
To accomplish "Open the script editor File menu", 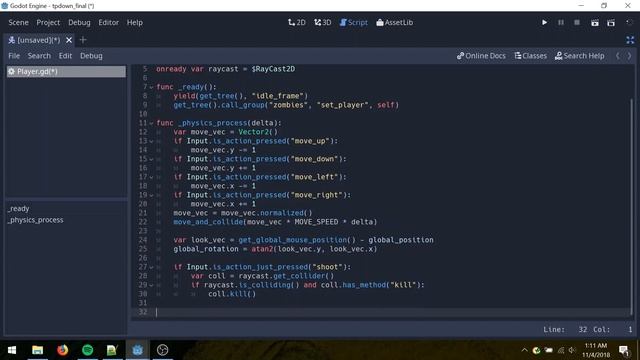I will tap(14, 56).
